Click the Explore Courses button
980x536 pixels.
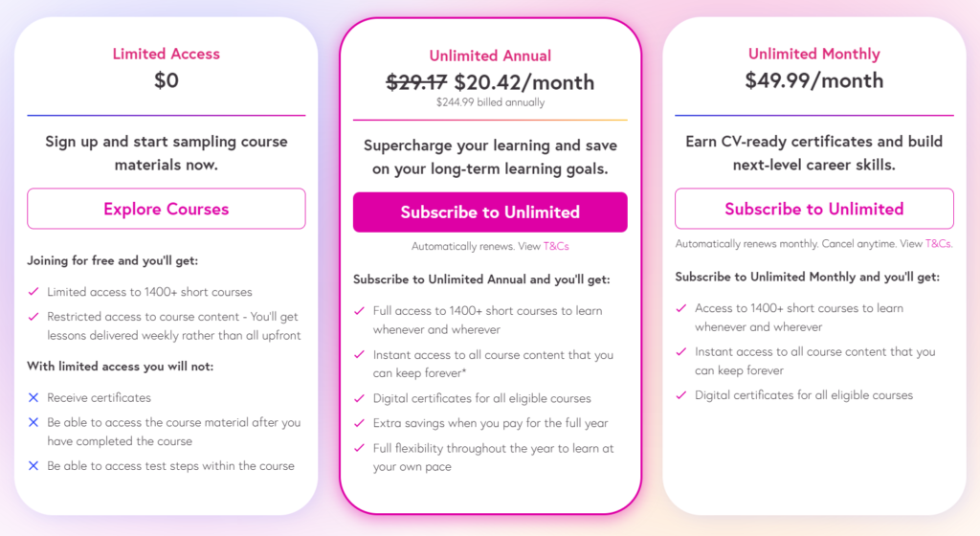pyautogui.click(x=167, y=209)
